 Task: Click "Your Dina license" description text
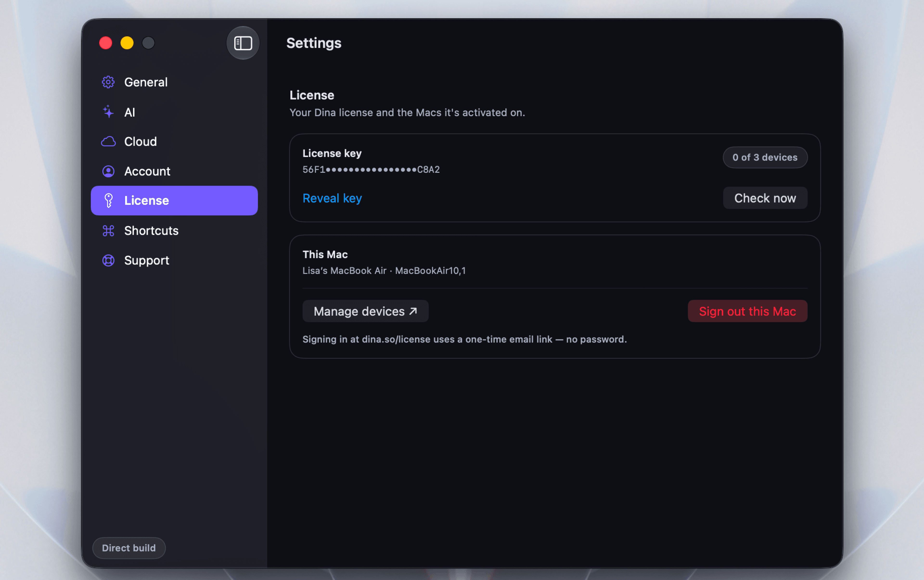click(407, 112)
